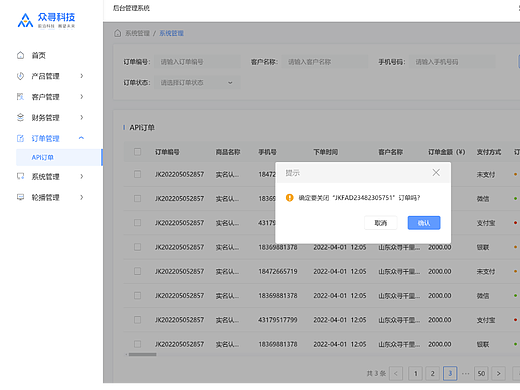Image resolution: width=520 pixels, height=390 pixels.
Task: Expand 产品管理 submenu chevron
Action: coord(82,76)
